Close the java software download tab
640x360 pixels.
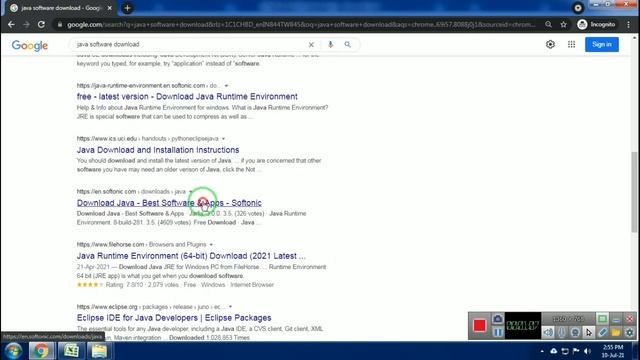[109, 8]
